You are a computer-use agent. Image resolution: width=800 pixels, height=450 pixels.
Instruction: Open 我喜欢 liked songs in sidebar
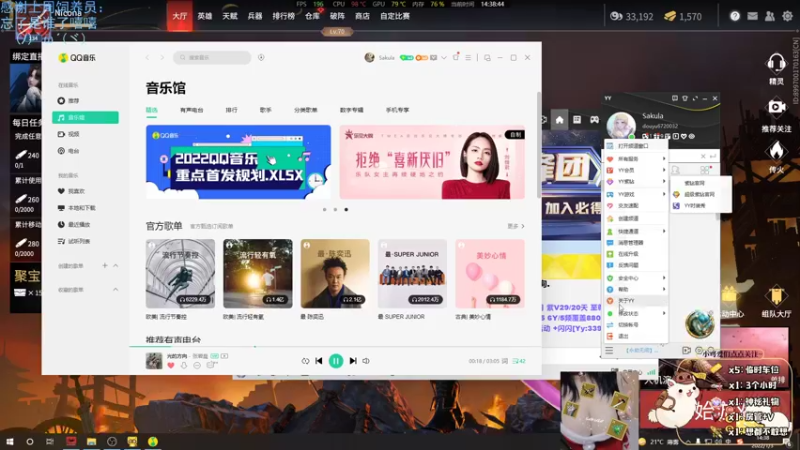[85, 191]
